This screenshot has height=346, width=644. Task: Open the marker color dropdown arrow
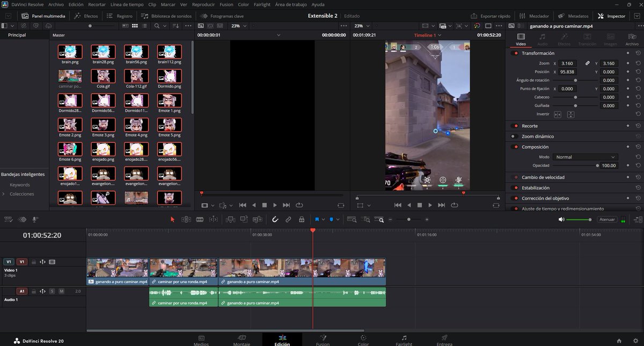[338, 220]
